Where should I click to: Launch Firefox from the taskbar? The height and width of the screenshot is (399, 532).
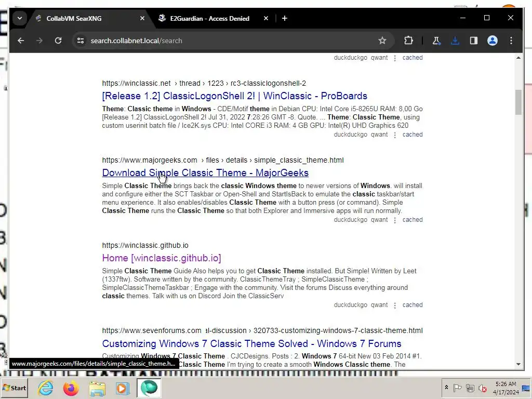pos(71,388)
